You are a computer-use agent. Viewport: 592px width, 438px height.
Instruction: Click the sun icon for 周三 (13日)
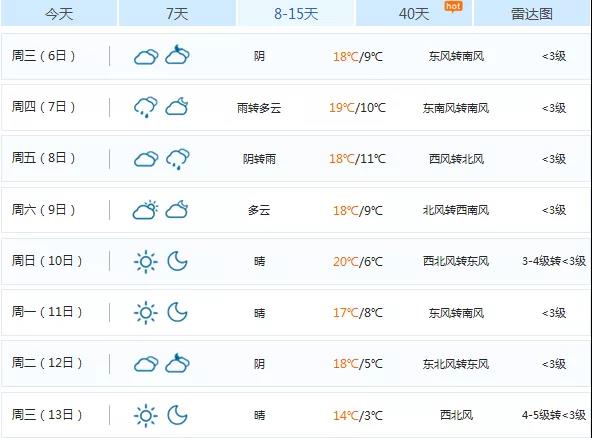coord(146,415)
